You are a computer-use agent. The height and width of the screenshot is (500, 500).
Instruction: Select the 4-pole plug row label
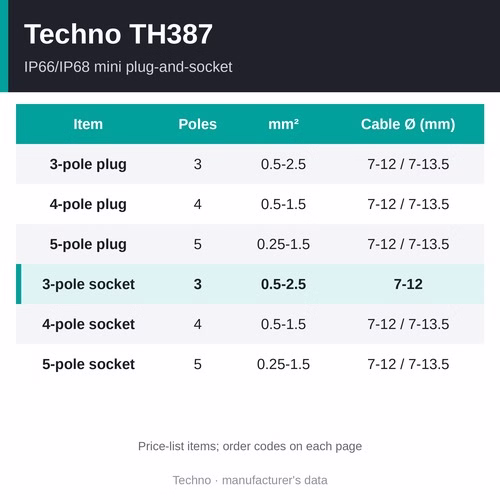pyautogui.click(x=88, y=204)
